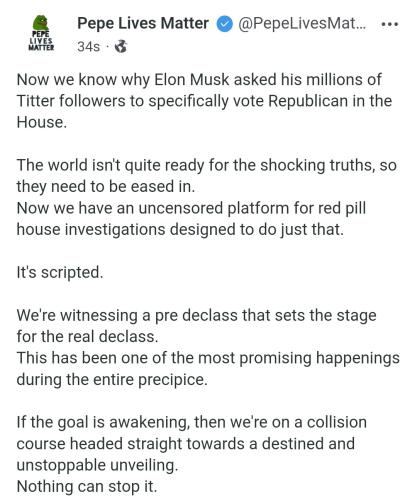The height and width of the screenshot is (500, 417).
Task: Click the line "Nothing can stop it."
Action: (x=87, y=486)
